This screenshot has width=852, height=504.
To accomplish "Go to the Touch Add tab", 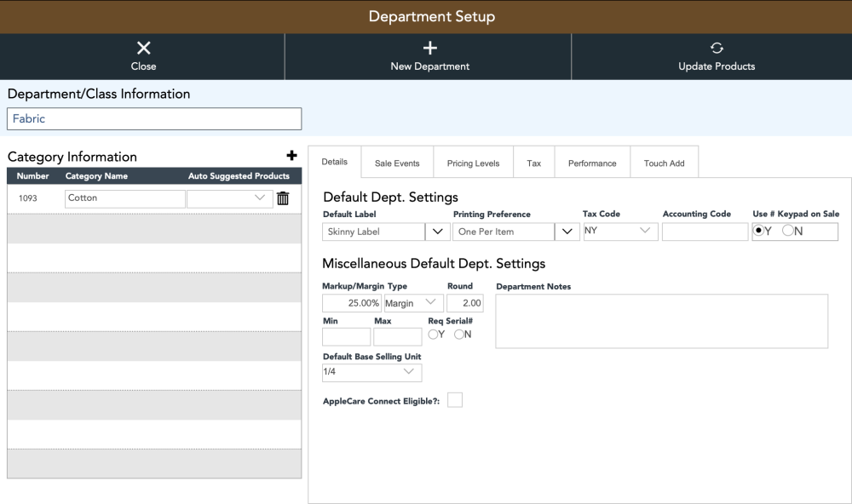I will [664, 163].
